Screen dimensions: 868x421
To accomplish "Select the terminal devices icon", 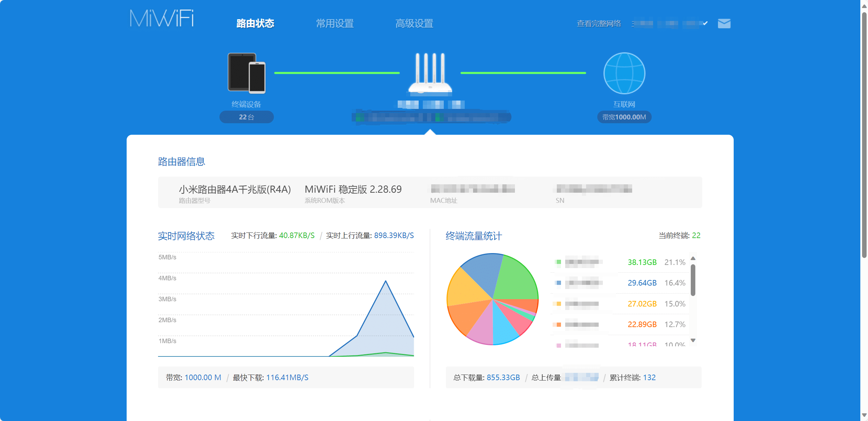I will [x=247, y=73].
